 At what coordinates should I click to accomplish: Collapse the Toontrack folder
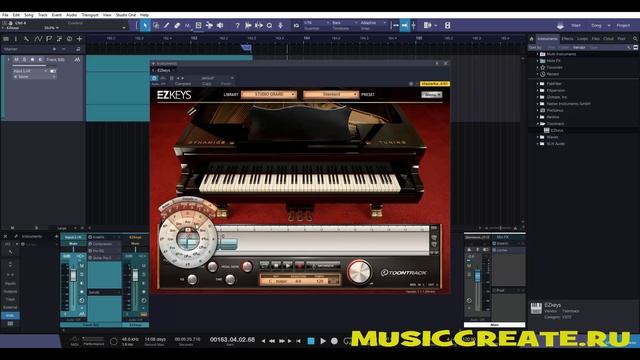(x=538, y=124)
